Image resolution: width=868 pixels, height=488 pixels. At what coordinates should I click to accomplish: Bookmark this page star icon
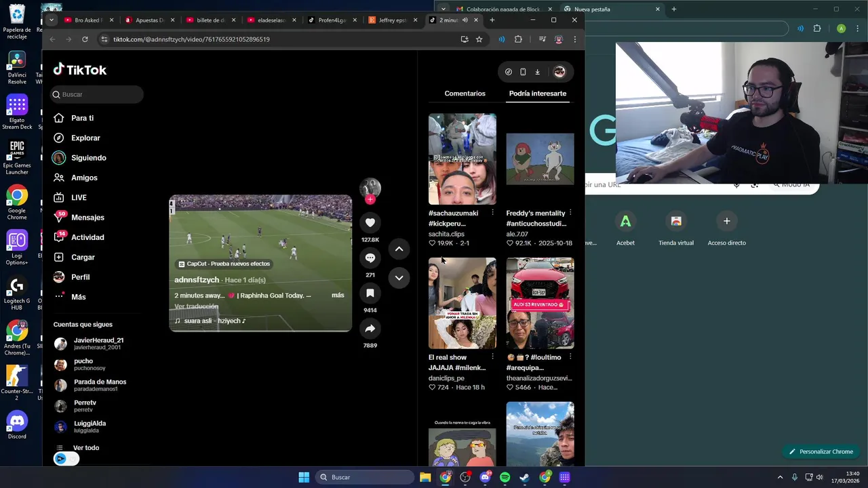point(479,39)
